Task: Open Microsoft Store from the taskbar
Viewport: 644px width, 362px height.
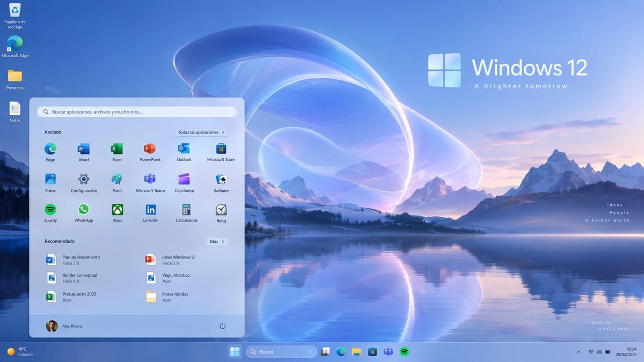Action: tap(372, 352)
